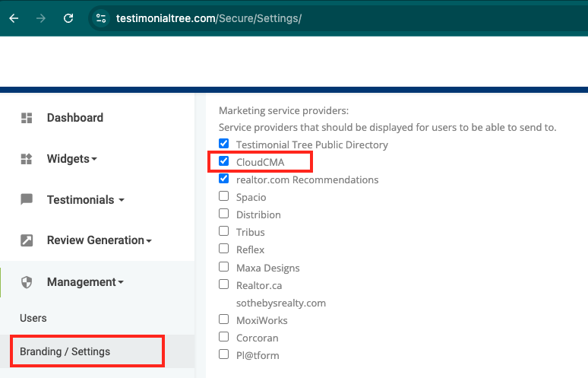Open the Dashboard page
Viewport: 588px width, 378px height.
tap(75, 118)
